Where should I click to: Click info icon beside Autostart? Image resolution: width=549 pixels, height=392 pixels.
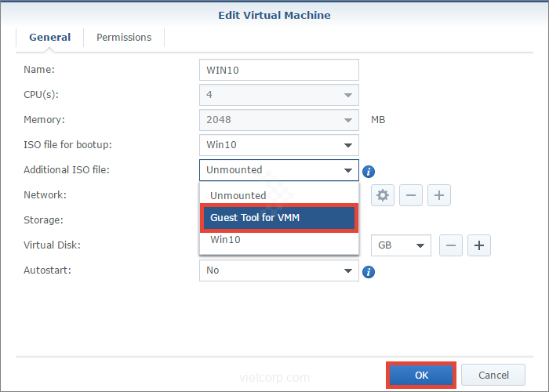tap(369, 271)
